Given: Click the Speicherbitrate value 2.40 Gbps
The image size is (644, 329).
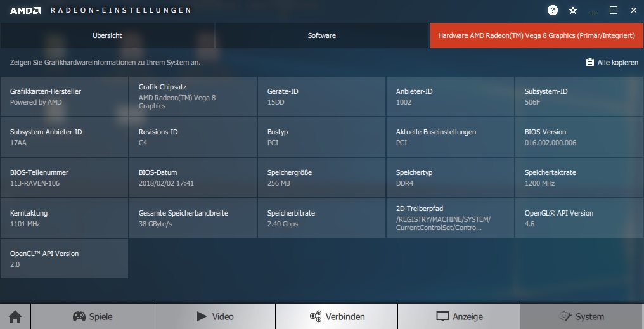Looking at the screenshot, I should (283, 224).
